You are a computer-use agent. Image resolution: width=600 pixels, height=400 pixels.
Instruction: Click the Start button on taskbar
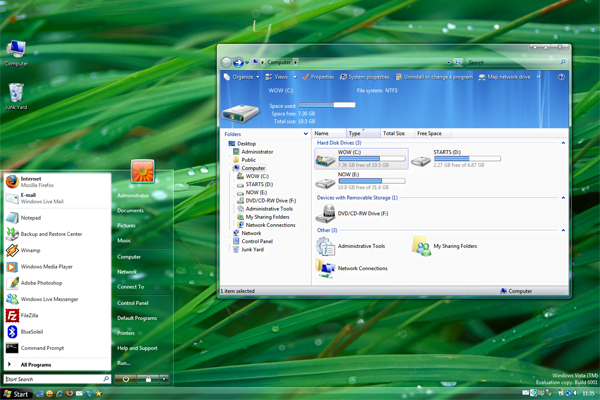pos(16,394)
